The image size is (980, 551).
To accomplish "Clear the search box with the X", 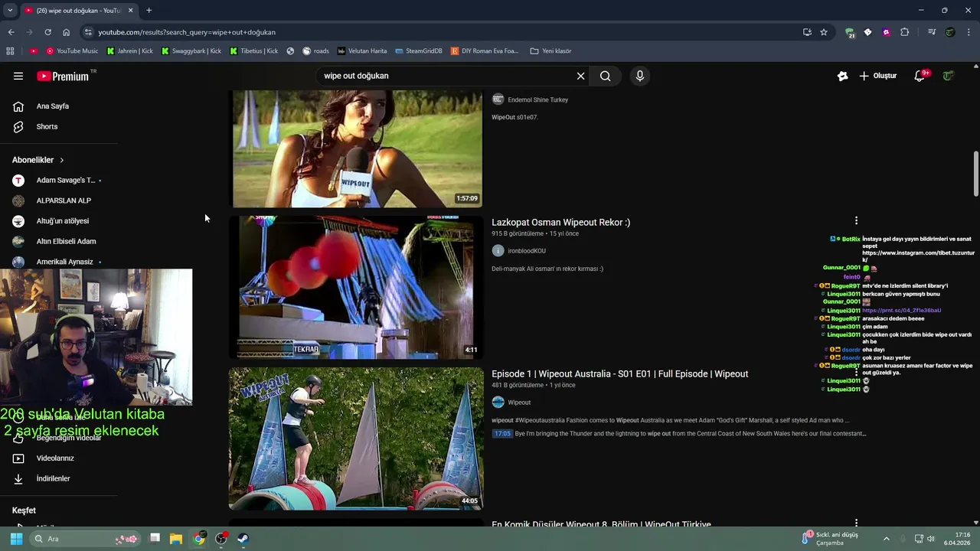I will pos(580,76).
